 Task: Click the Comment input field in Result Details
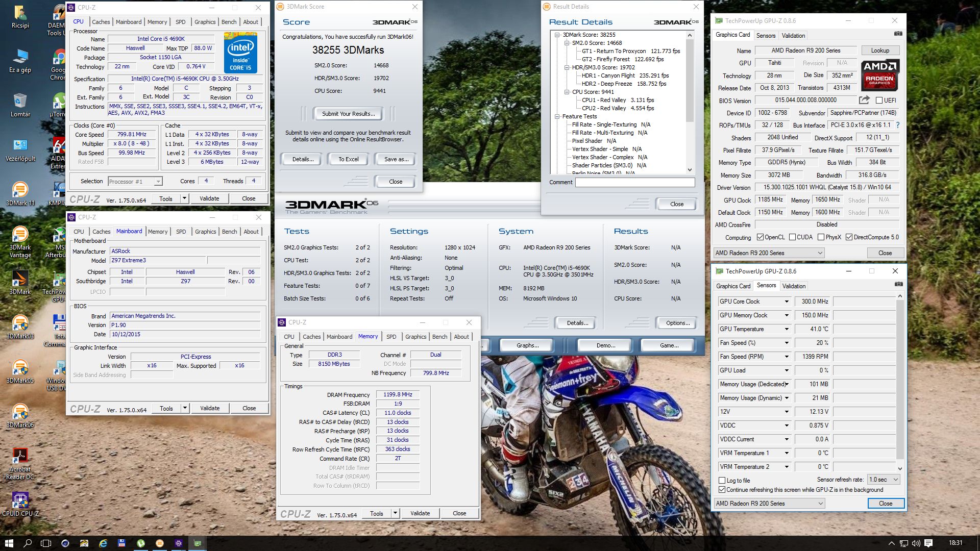pos(635,182)
